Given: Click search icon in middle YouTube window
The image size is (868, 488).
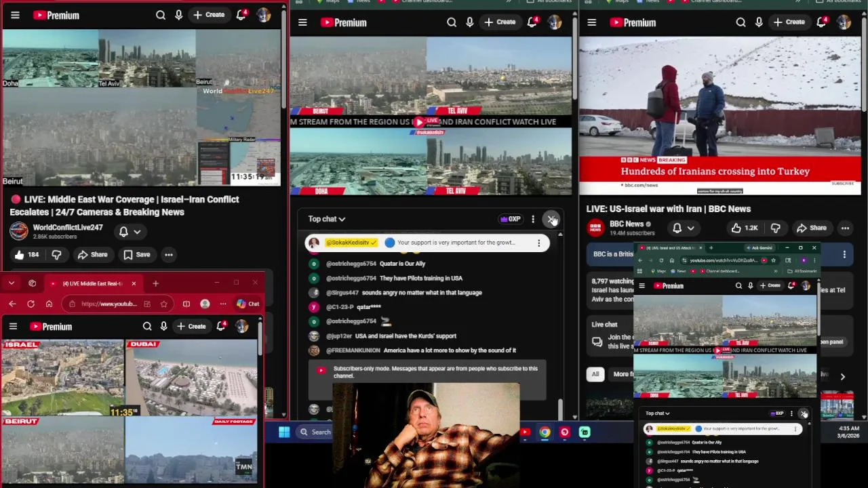Looking at the screenshot, I should point(452,22).
